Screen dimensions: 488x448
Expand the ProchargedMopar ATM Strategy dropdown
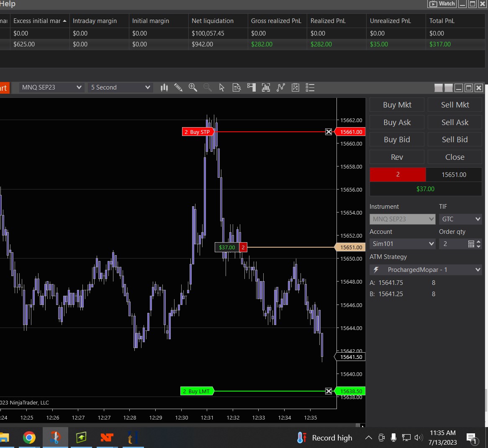(426, 270)
